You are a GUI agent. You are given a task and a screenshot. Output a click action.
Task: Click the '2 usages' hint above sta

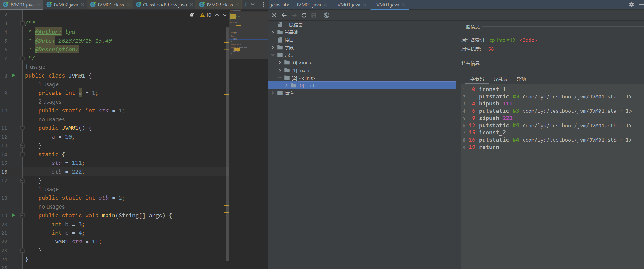pyautogui.click(x=50, y=102)
